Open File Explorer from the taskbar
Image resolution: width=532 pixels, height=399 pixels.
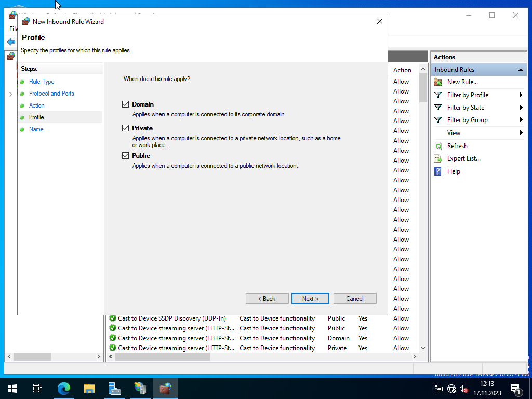89,388
